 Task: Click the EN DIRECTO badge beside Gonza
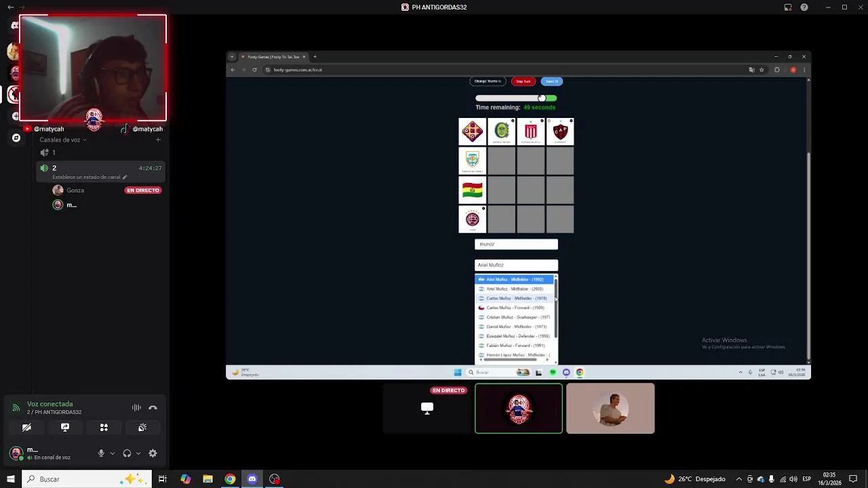142,190
